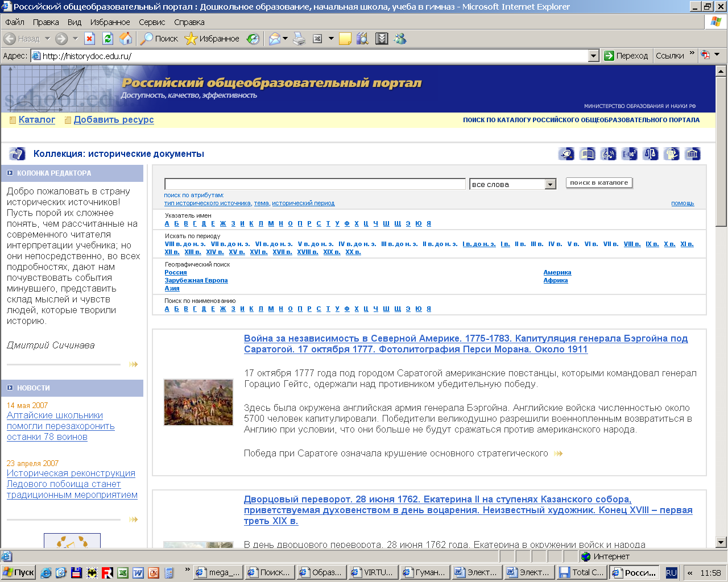The width and height of the screenshot is (728, 582).
Task: Click the E=mc² science collection icon
Action: pyautogui.click(x=630, y=154)
